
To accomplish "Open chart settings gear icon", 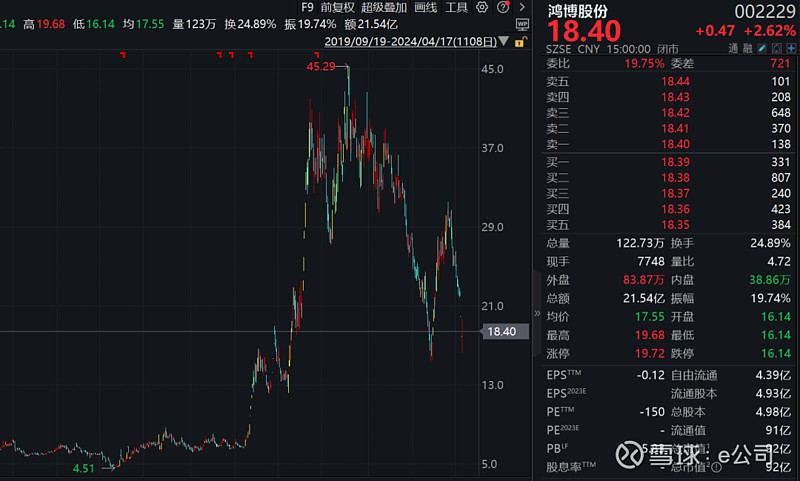I will tap(482, 7).
